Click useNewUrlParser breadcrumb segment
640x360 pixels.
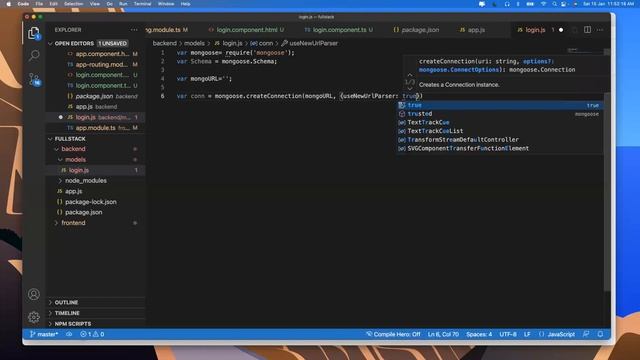pos(309,43)
